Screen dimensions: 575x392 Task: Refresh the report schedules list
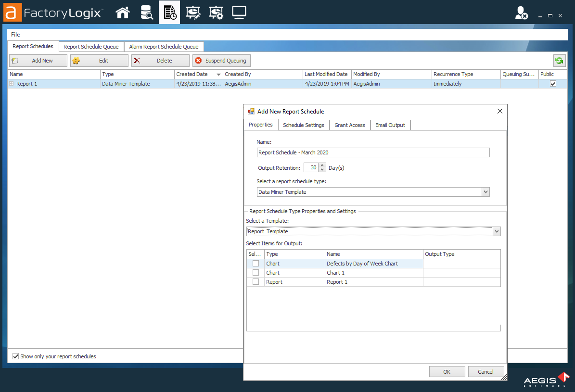coord(559,60)
